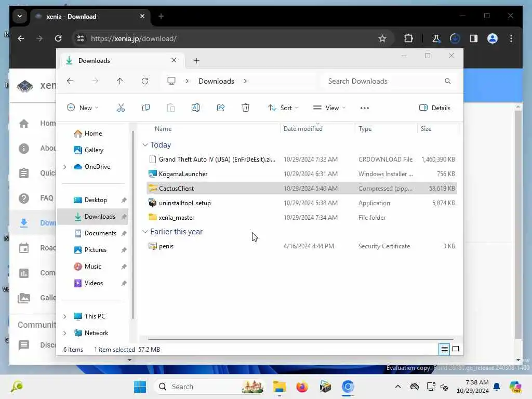
Task: Open the View dropdown
Action: (x=329, y=108)
